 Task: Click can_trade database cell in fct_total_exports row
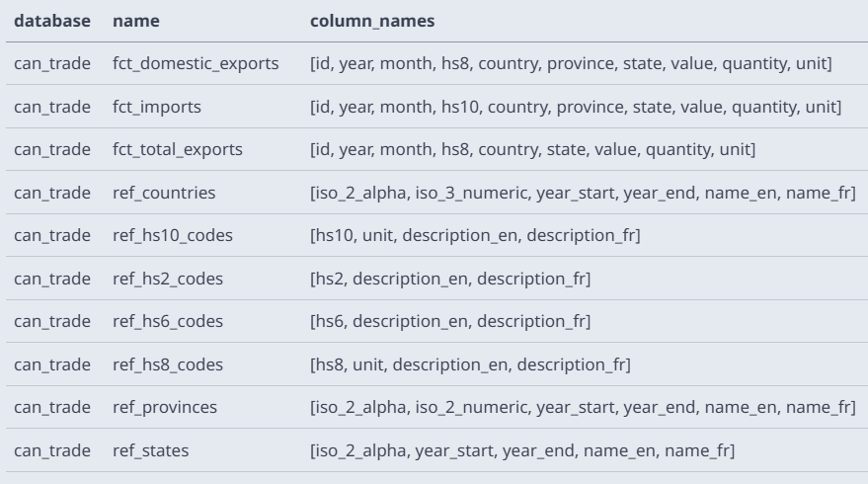[53, 150]
